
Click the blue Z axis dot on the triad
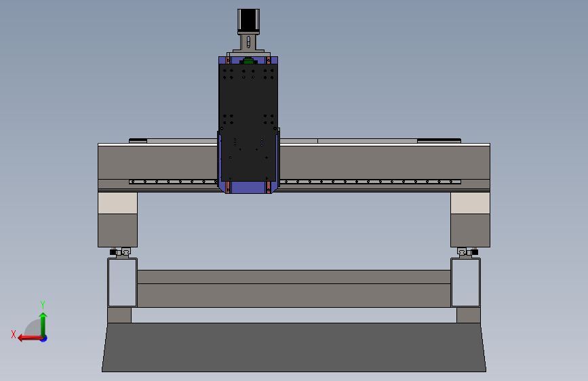44,338
